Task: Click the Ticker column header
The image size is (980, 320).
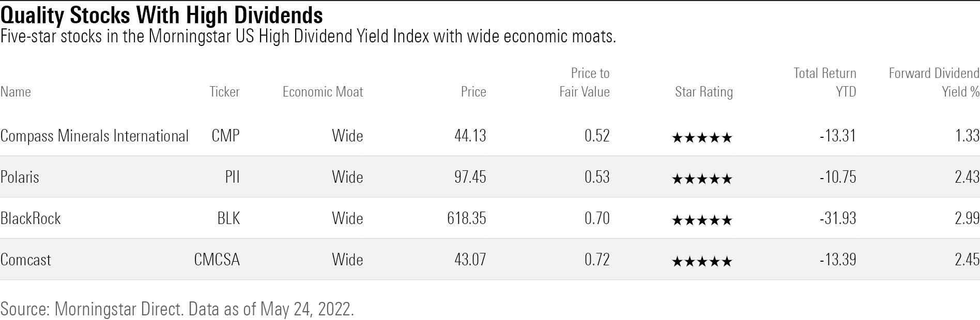Action: (224, 92)
